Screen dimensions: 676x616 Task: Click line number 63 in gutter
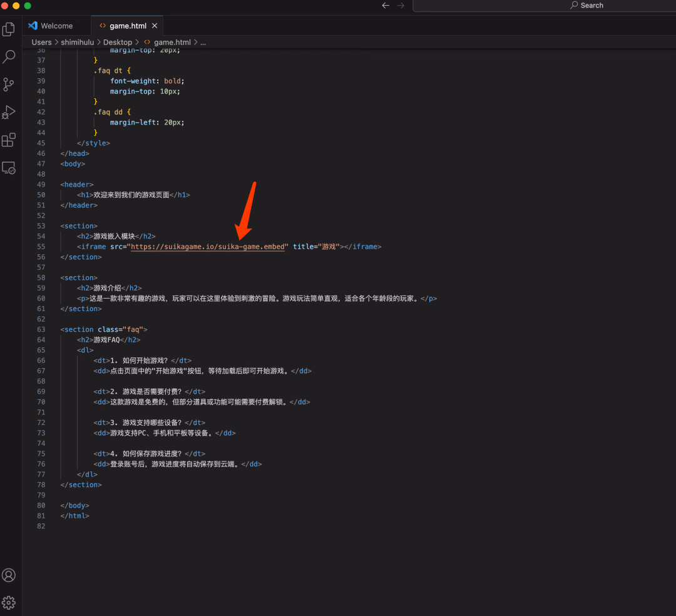tap(41, 329)
